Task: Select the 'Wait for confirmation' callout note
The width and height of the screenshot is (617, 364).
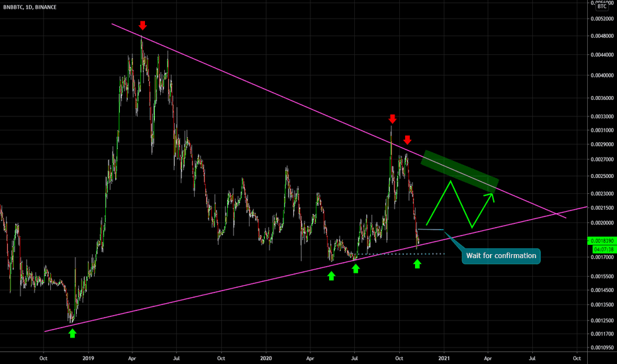Action: 501,255
